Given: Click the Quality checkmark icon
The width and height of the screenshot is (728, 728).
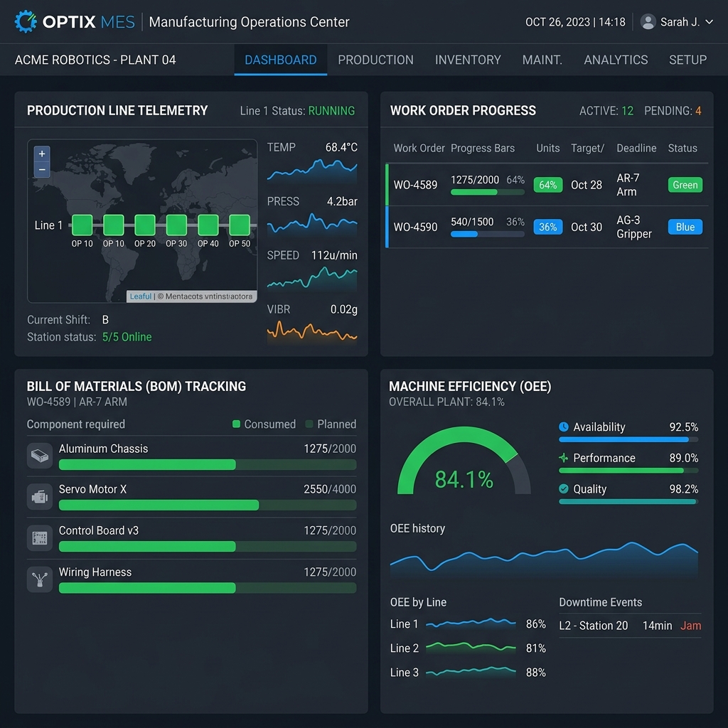Looking at the screenshot, I should pyautogui.click(x=564, y=489).
